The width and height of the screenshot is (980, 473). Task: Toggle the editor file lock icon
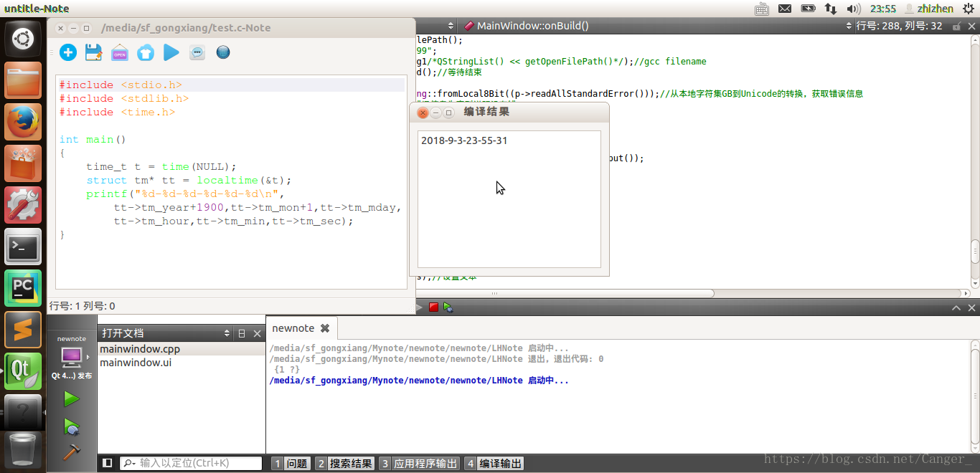(956, 26)
